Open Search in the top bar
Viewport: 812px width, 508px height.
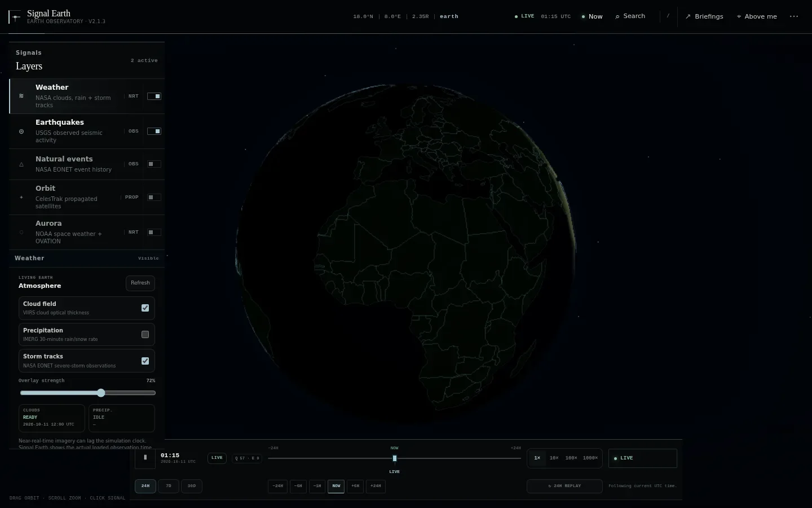(x=630, y=16)
